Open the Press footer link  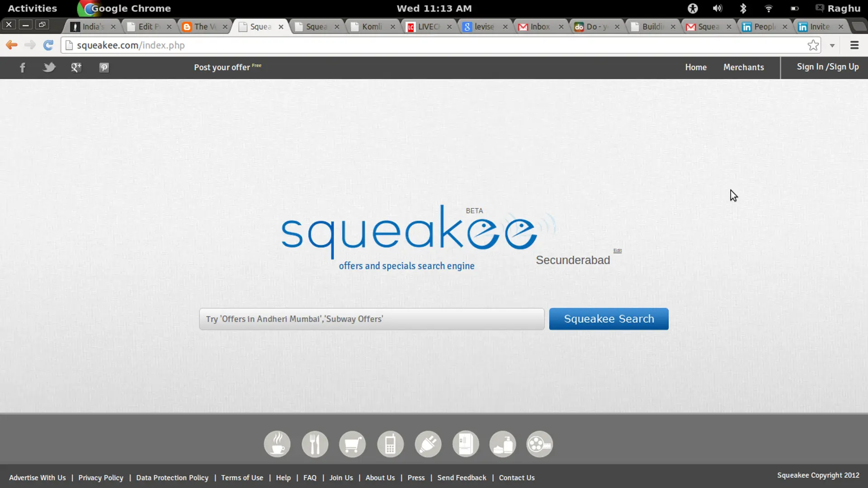[x=416, y=478]
